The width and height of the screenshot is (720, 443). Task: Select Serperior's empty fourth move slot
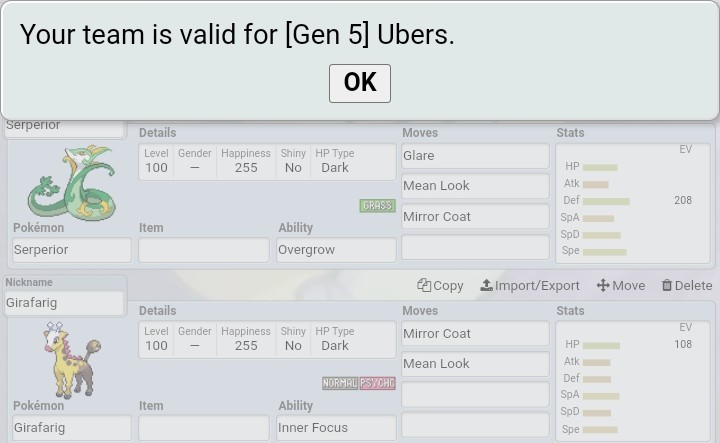(475, 247)
